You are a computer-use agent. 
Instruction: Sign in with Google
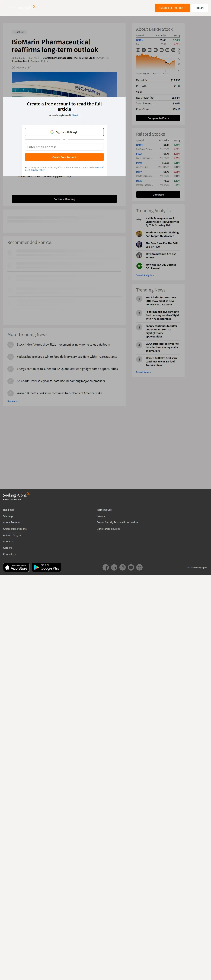[64, 132]
